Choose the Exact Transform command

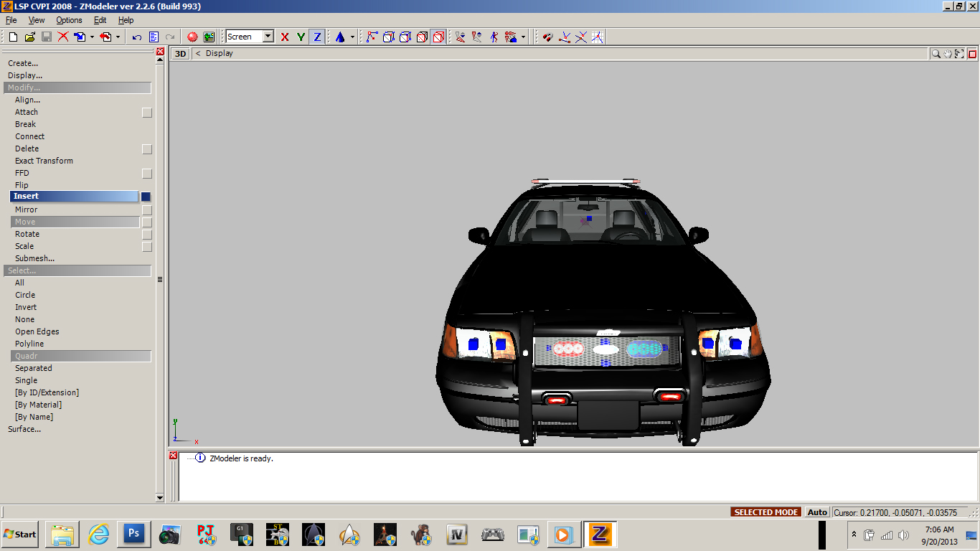point(44,161)
